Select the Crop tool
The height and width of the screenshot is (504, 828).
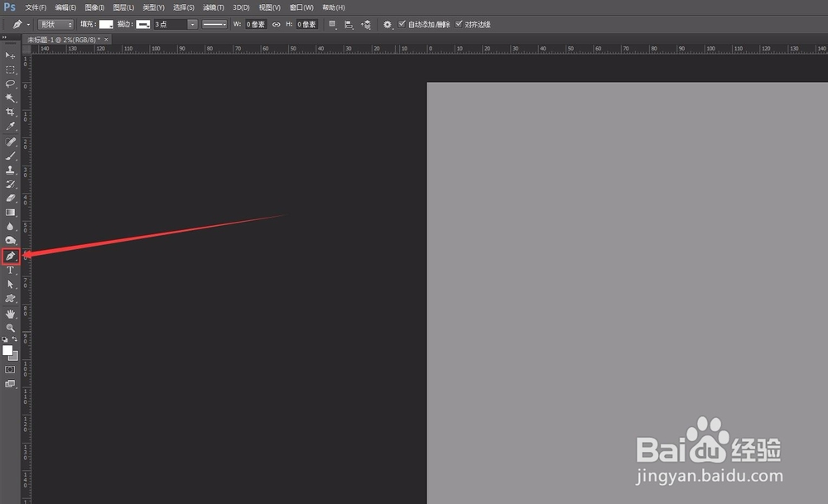[x=10, y=112]
